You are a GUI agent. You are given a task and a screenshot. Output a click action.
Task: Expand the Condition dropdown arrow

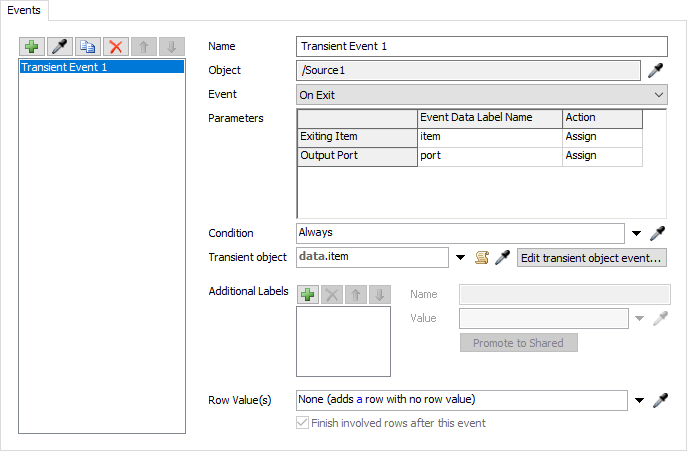(637, 233)
